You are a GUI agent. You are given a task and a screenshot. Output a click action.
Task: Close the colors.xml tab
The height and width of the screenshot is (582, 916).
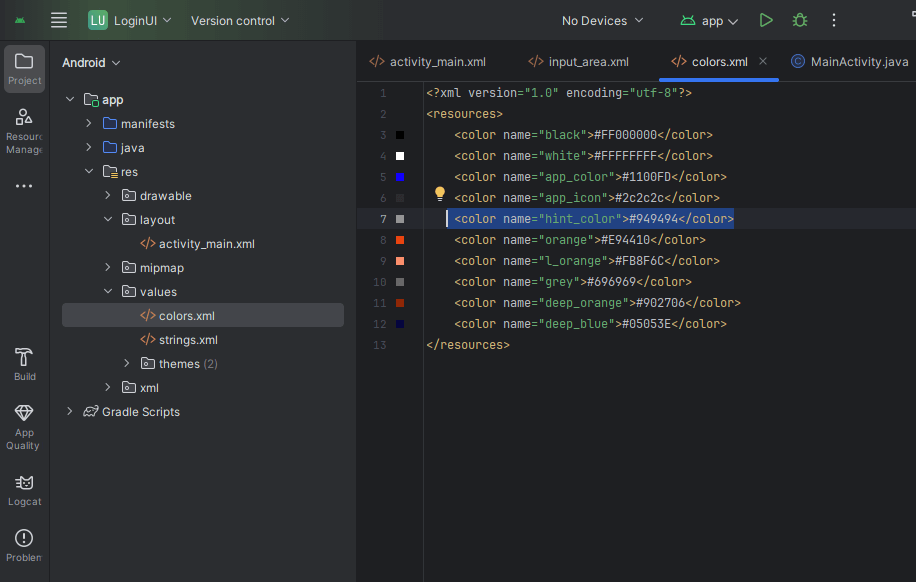[x=763, y=61]
